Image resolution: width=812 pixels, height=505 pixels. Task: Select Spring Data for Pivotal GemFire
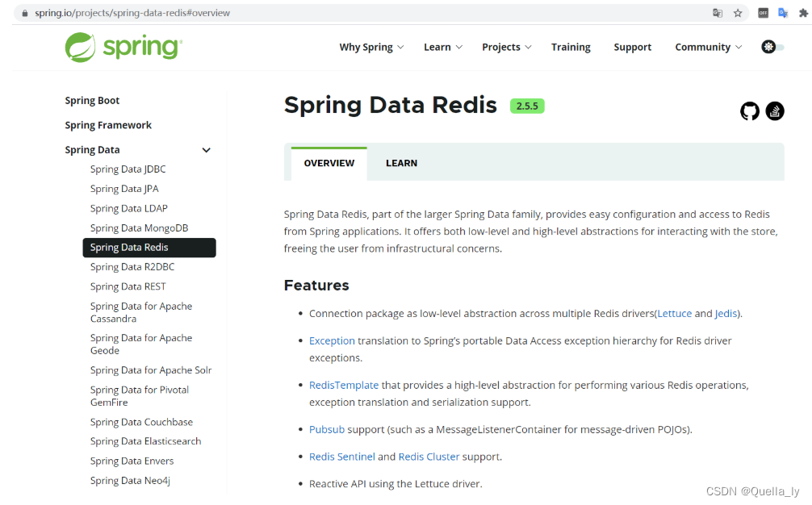140,396
